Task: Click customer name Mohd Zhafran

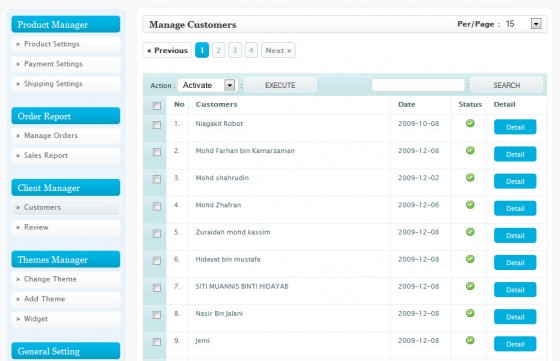Action: pos(218,205)
